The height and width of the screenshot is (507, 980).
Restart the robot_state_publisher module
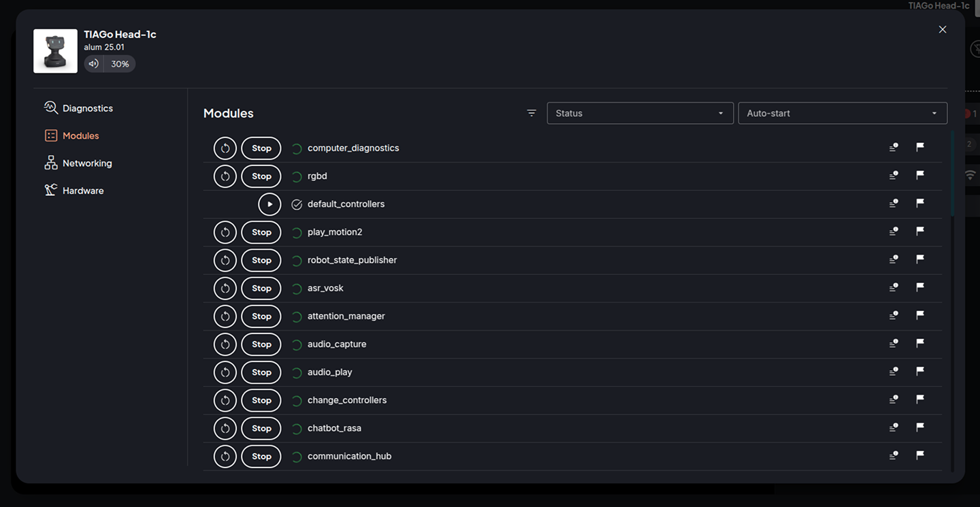[225, 260]
